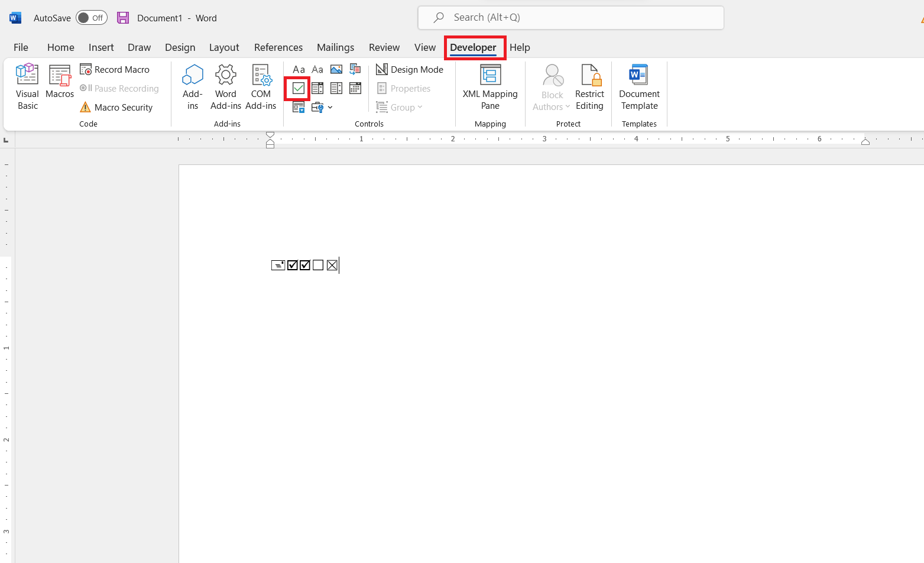Screen dimensions: 924x563
Task: Open Restrict Editing pane
Action: point(589,87)
